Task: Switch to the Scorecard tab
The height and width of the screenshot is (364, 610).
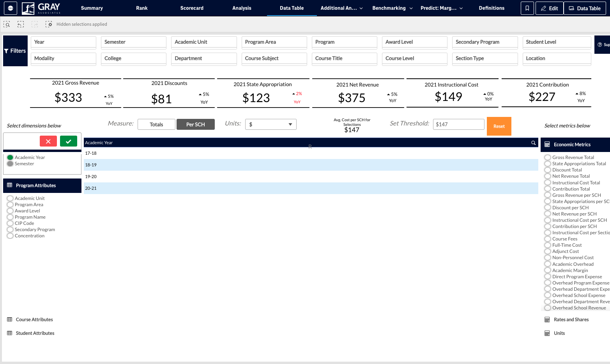Action: [x=192, y=8]
